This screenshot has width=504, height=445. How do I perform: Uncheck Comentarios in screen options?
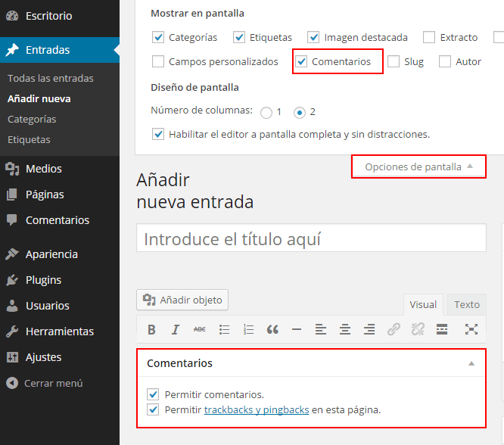tap(301, 61)
